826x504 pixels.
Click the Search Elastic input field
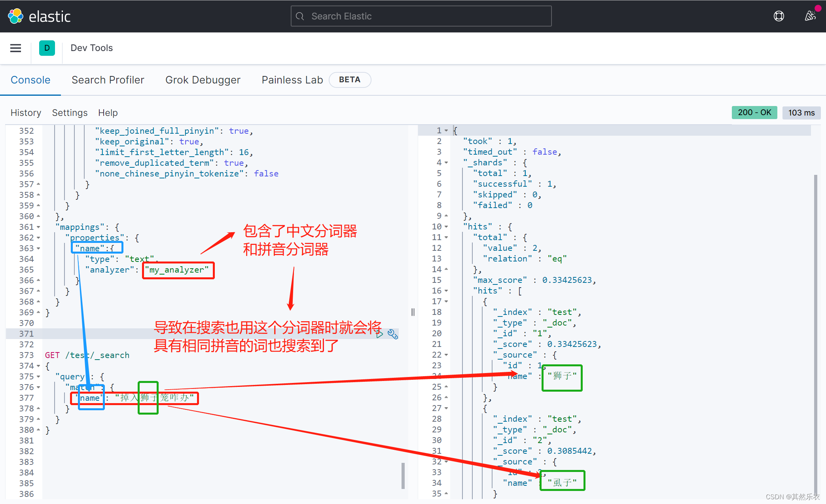[x=421, y=16]
